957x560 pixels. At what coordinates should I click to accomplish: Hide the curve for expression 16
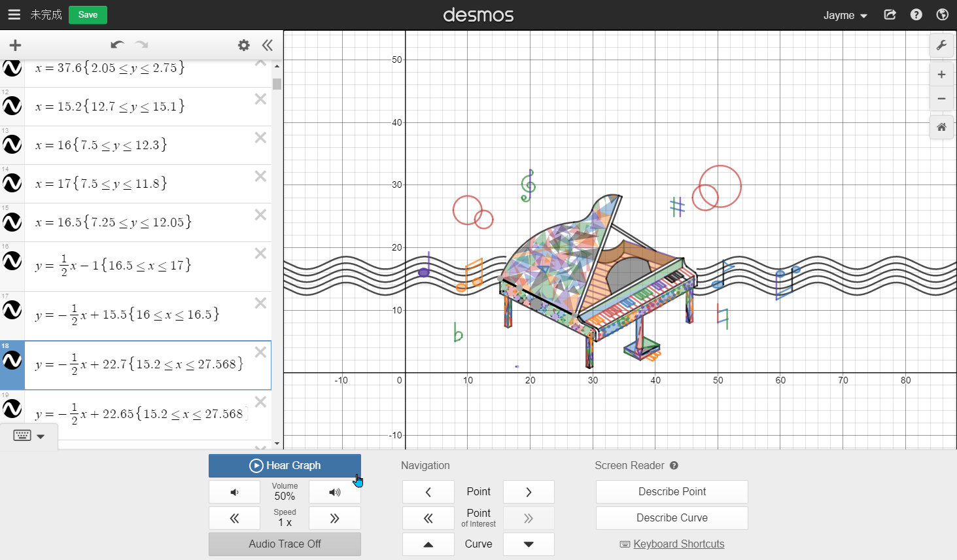click(12, 261)
